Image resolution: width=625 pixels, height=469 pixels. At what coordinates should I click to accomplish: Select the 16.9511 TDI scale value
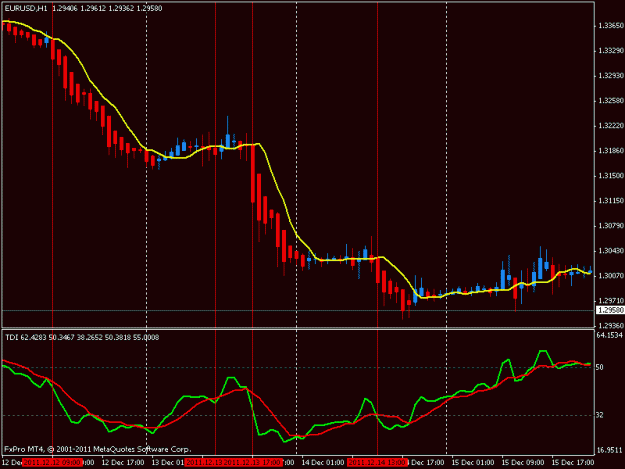(610, 450)
